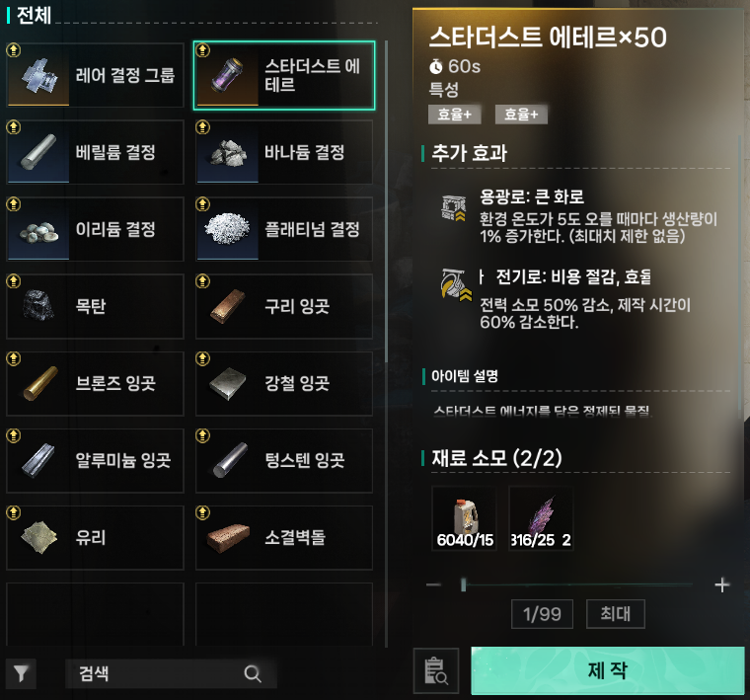The height and width of the screenshot is (700, 750).
Task: Choose the 바나듐 결정 item
Action: tap(284, 152)
